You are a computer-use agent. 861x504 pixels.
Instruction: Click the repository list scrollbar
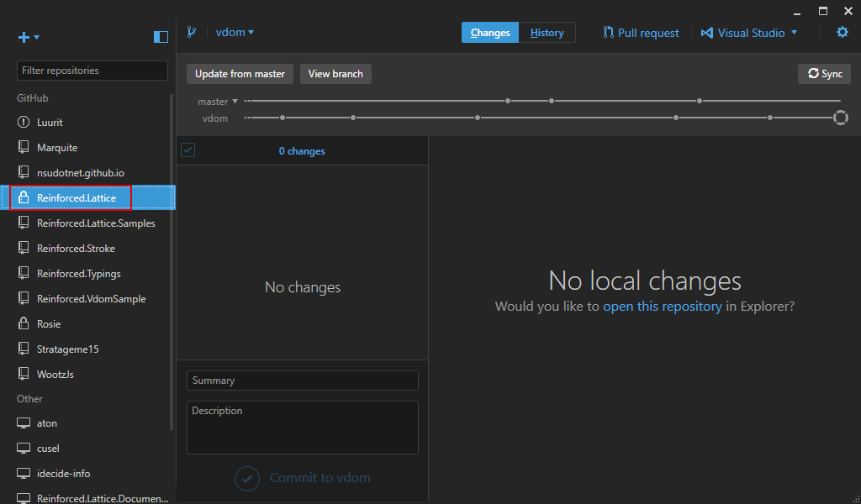tap(172, 262)
